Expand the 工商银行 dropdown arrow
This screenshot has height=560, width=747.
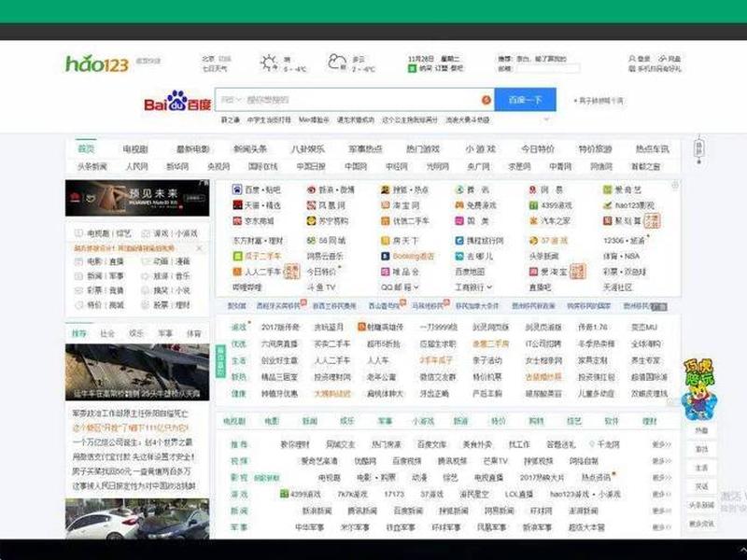488,287
